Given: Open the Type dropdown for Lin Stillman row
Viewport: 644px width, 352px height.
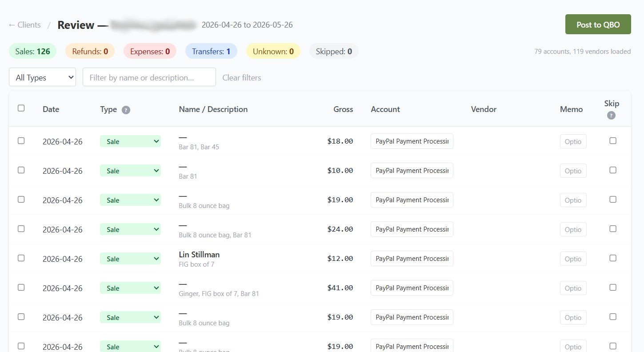Looking at the screenshot, I should 130,259.
